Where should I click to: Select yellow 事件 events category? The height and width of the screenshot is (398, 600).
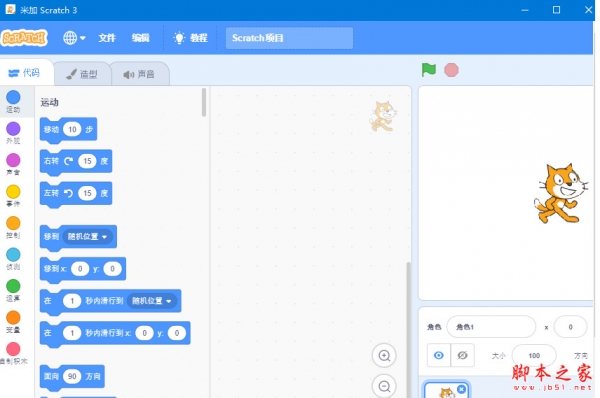pyautogui.click(x=13, y=196)
